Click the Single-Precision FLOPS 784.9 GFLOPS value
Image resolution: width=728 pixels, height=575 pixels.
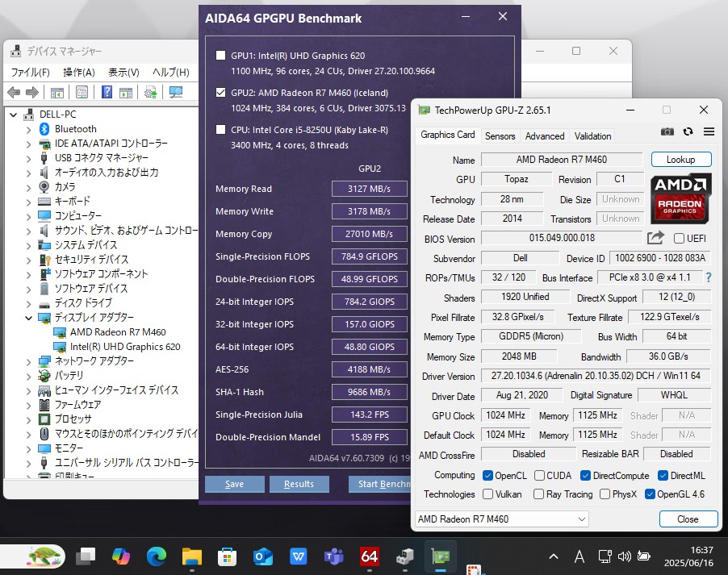pos(370,256)
